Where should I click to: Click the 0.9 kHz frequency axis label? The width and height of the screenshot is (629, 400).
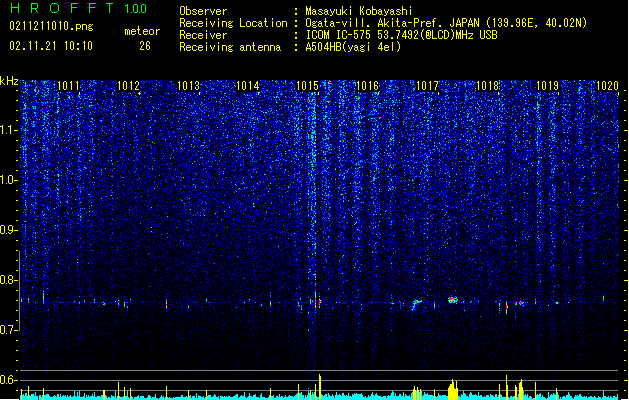pos(9,230)
